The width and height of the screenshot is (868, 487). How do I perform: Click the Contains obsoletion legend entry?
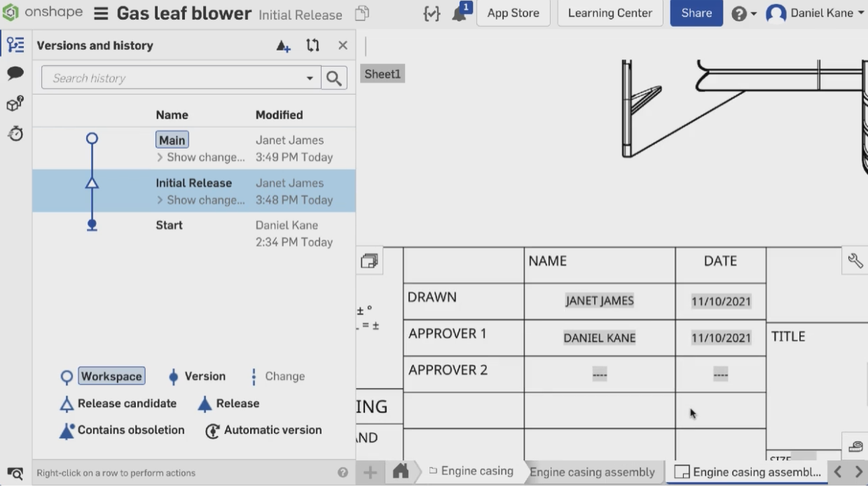point(122,430)
